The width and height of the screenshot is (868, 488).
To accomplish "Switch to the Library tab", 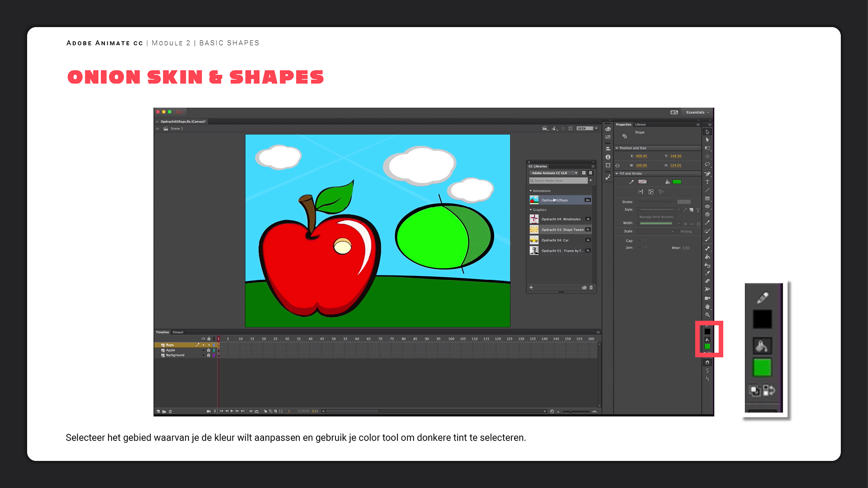I will 640,125.
